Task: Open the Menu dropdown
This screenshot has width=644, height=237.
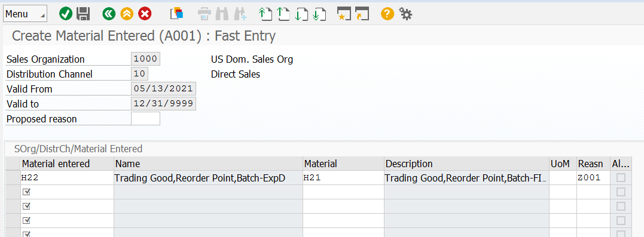Action: [x=25, y=14]
